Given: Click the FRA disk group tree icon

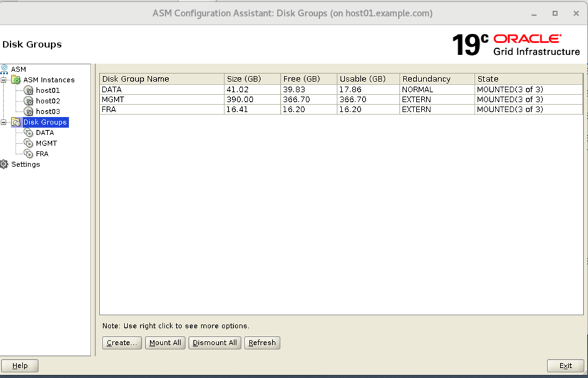Looking at the screenshot, I should 28,153.
